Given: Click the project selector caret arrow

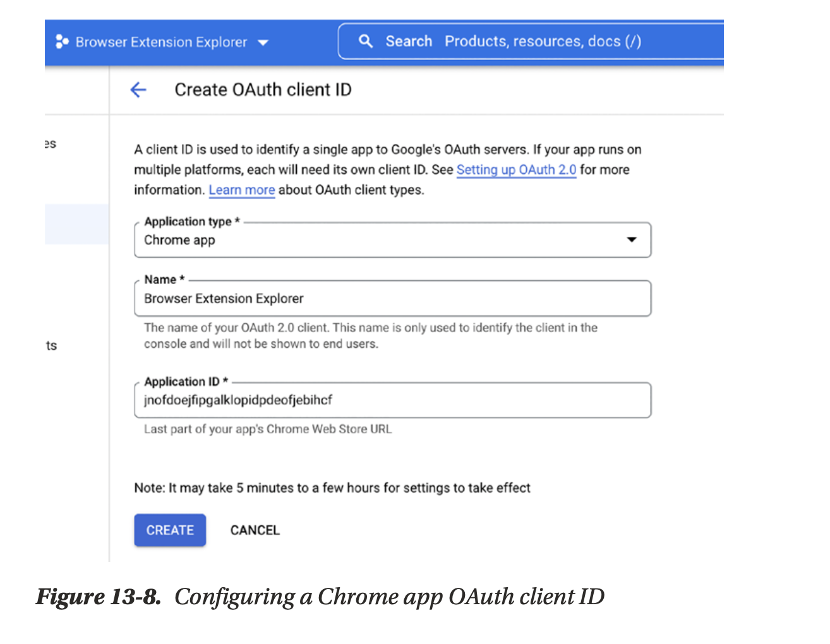Looking at the screenshot, I should tap(263, 43).
